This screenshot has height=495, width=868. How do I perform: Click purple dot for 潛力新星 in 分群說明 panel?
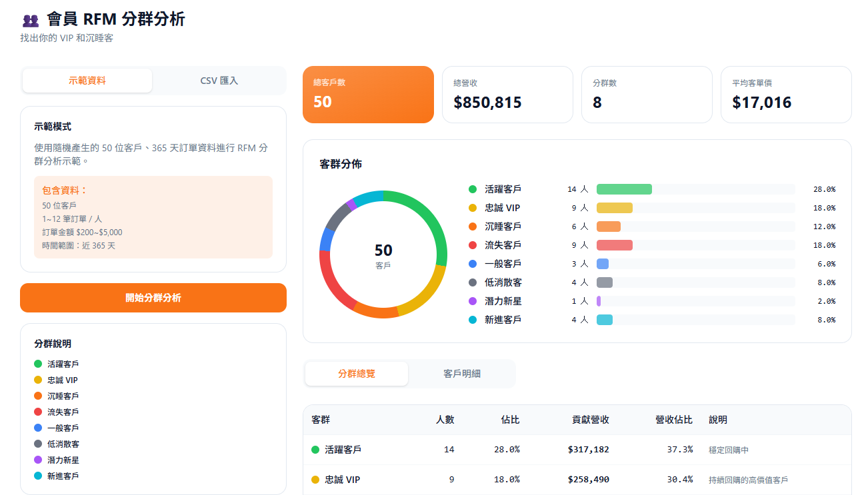pos(38,460)
